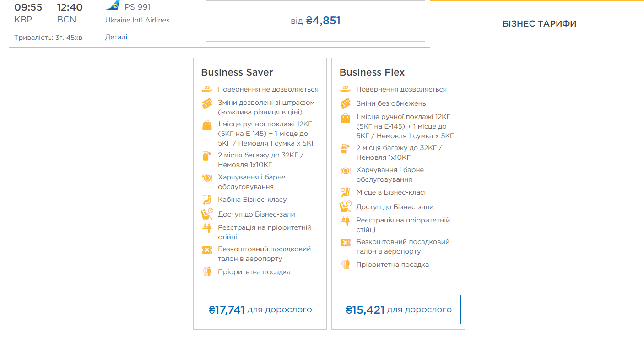Click priority boarding icon in Business Saver

(207, 271)
